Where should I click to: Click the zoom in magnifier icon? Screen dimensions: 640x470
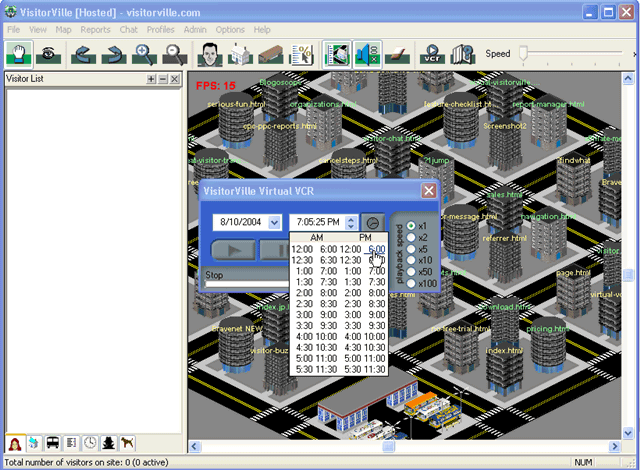tap(144, 55)
